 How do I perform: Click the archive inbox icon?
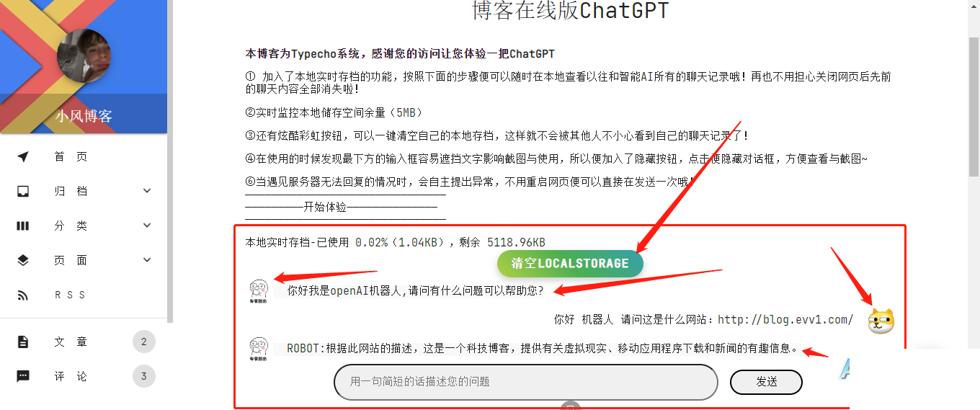pyautogui.click(x=23, y=191)
